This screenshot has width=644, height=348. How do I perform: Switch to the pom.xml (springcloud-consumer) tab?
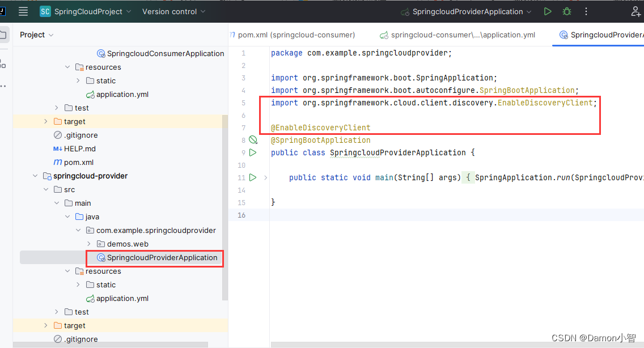(x=292, y=34)
